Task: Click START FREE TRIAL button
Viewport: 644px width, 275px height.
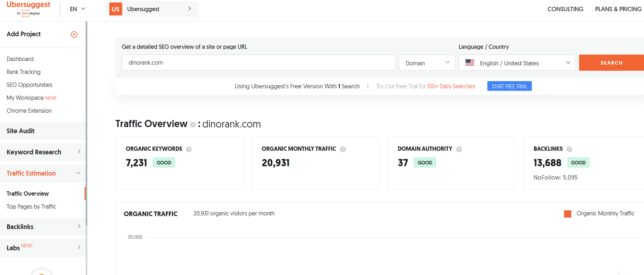Action: 509,86
